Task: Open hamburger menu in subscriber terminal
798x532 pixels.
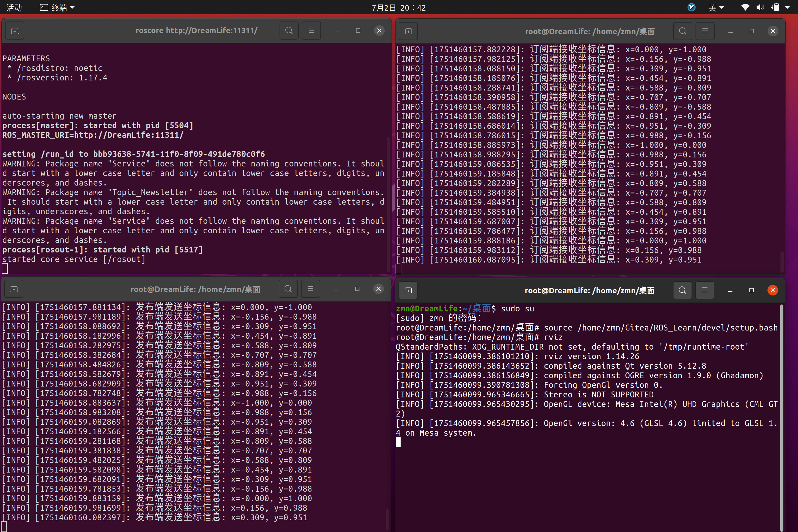Action: 705,31
